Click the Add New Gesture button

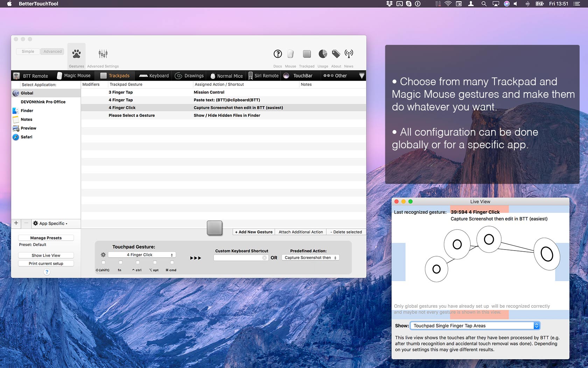(253, 232)
